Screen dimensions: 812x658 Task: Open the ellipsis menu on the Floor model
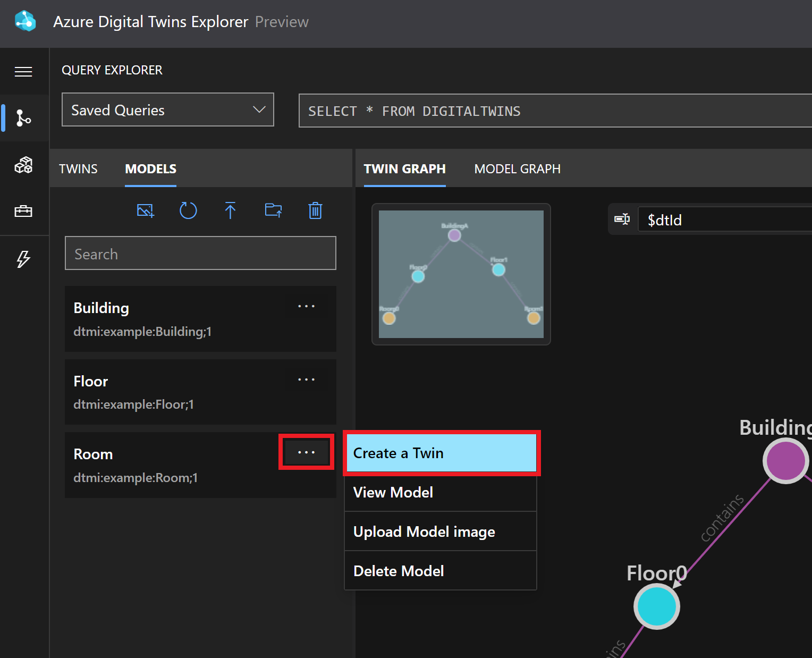pos(306,379)
